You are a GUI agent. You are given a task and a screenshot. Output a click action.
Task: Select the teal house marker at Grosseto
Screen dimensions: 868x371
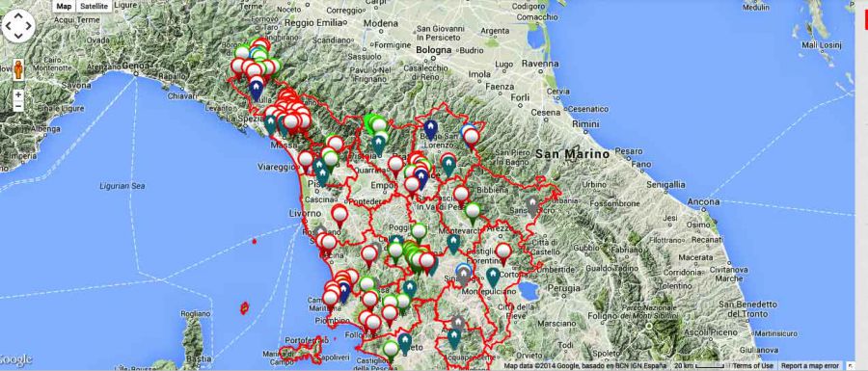405,343
